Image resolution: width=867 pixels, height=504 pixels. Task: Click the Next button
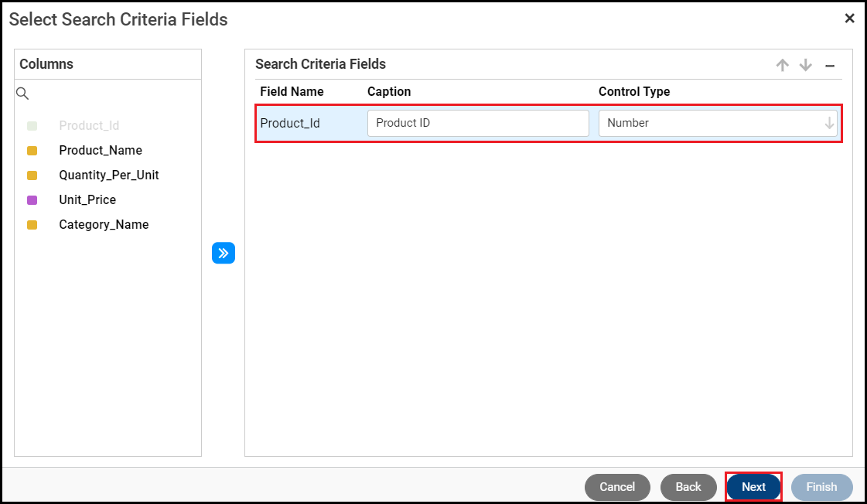753,487
